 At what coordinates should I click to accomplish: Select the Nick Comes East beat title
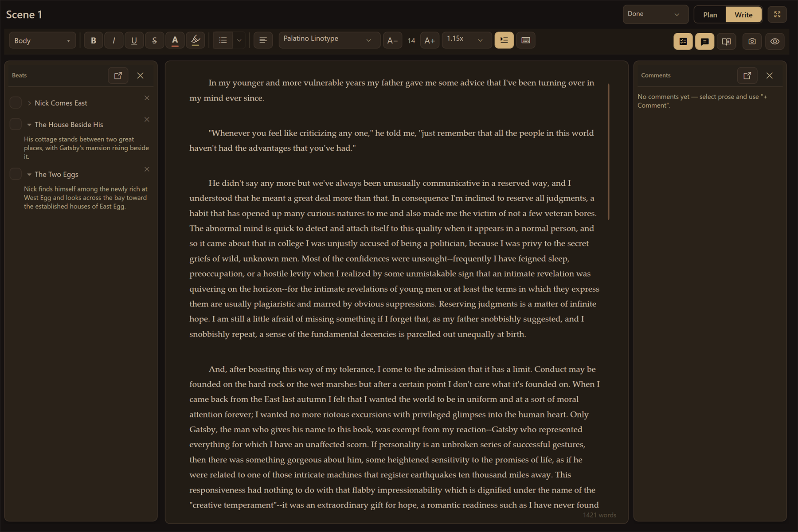pos(61,103)
